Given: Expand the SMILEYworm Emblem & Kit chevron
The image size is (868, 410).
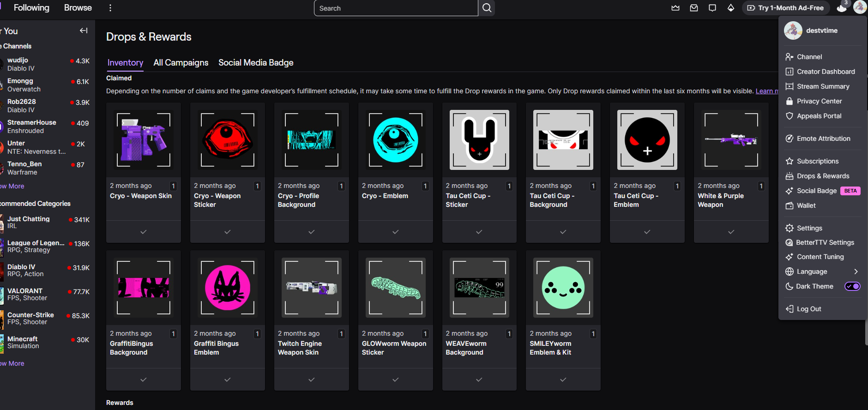Looking at the screenshot, I should (x=563, y=380).
